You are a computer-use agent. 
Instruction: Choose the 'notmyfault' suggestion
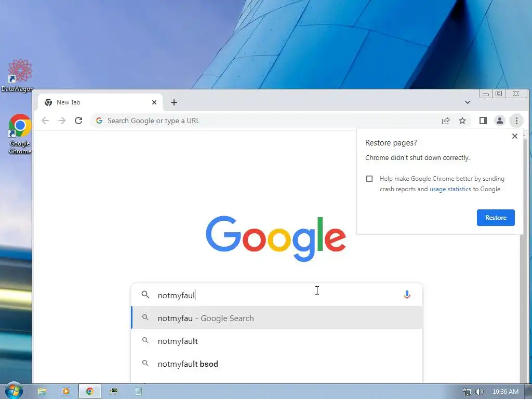click(277, 341)
